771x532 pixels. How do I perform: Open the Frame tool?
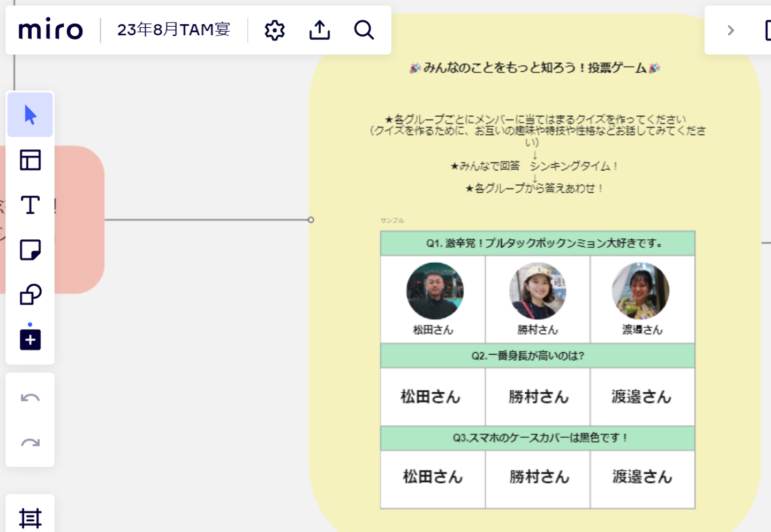[x=30, y=518]
